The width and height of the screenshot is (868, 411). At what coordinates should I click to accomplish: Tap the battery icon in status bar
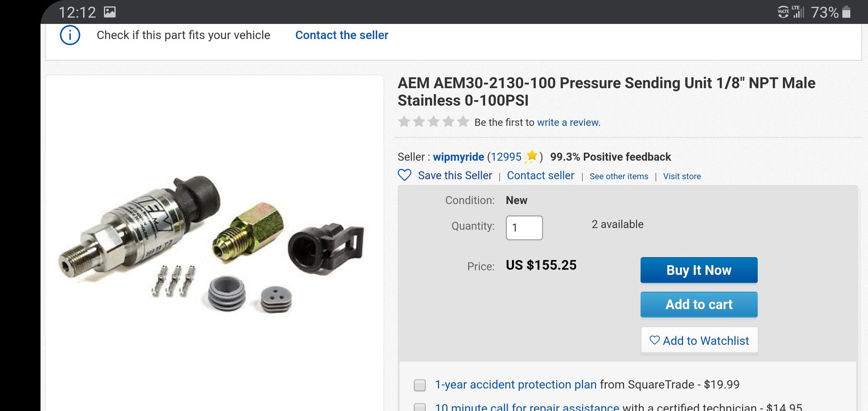pos(846,12)
